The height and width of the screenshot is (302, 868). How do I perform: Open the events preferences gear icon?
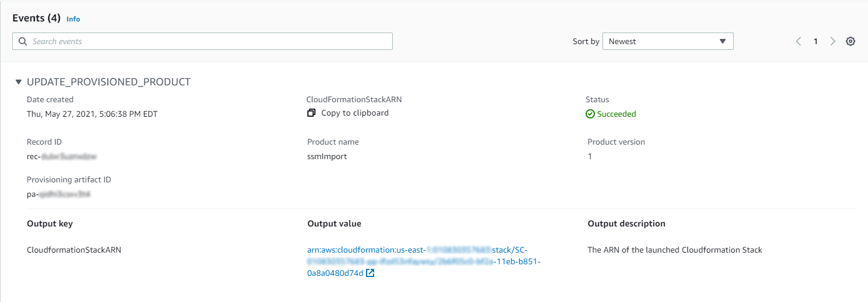point(850,41)
